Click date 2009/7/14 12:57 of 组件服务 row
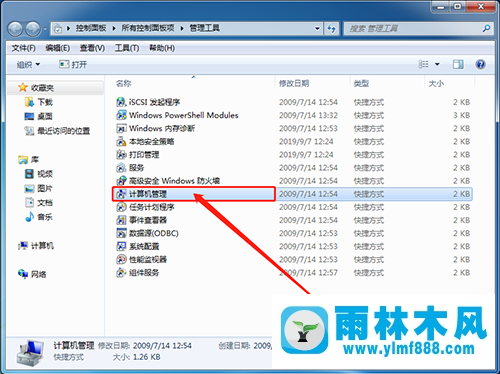The height and width of the screenshot is (374, 500). [x=308, y=273]
